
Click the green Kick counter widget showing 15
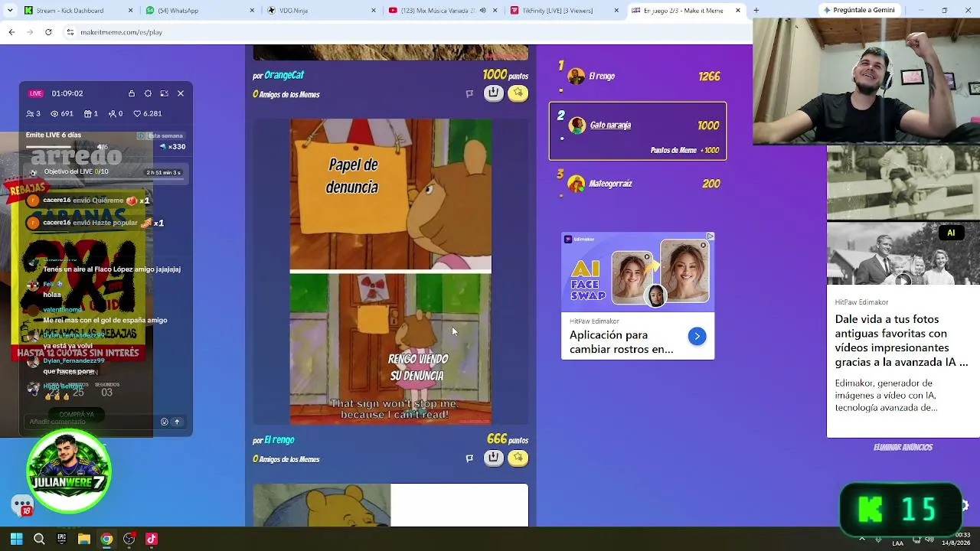point(901,509)
